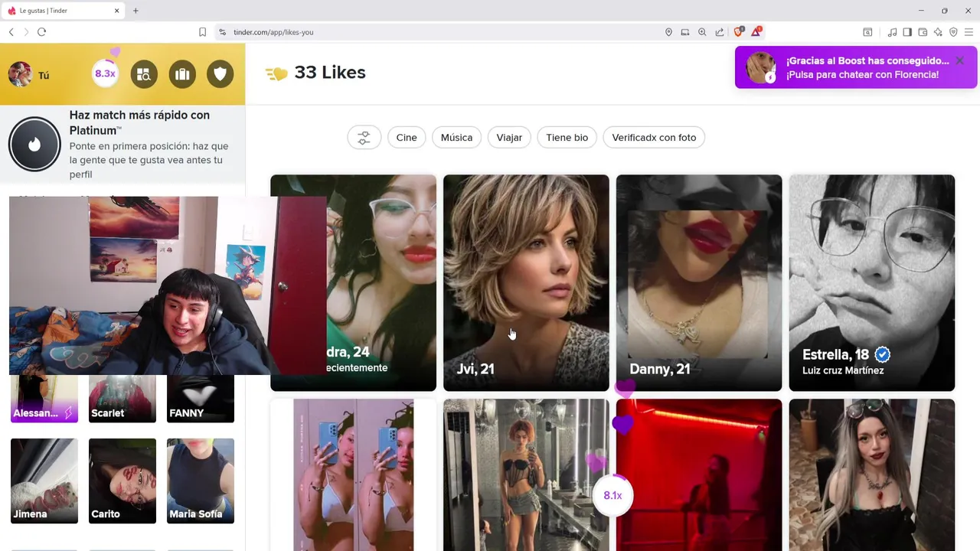Open the Explore icon in yellow header
This screenshot has width=980, height=551.
tap(144, 74)
